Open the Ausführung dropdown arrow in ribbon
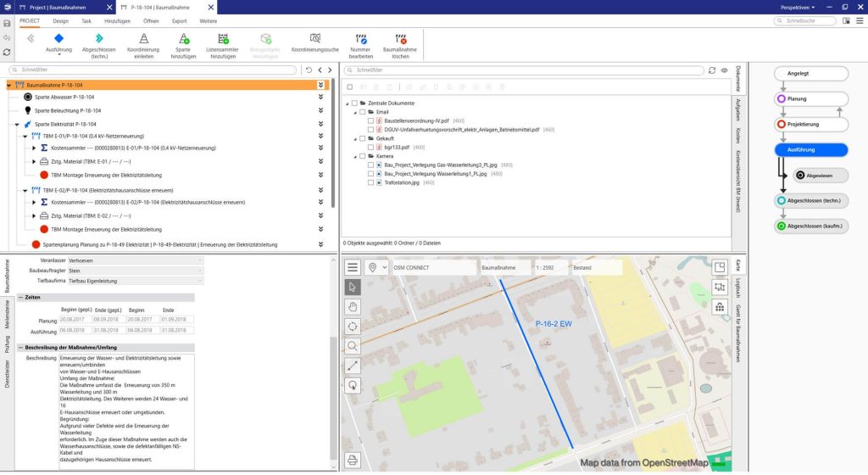Screen dimensions: 868x475 tap(58, 56)
